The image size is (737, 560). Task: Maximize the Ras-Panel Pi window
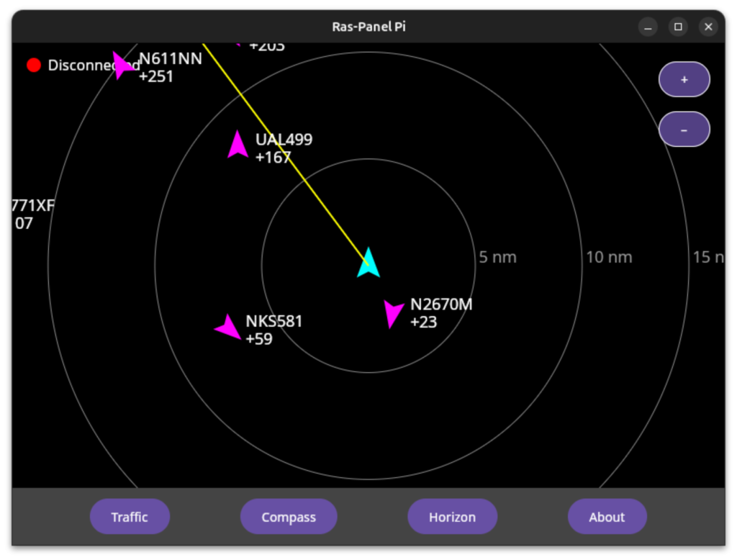point(678,27)
